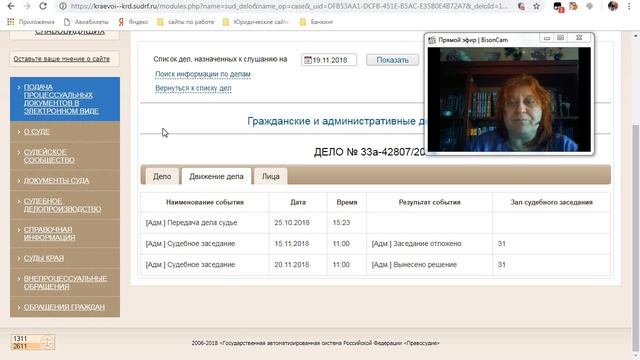Image resolution: width=640 pixels, height=360 pixels.
Task: Open Судейское сообщество sidebar item
Action: [x=65, y=156]
